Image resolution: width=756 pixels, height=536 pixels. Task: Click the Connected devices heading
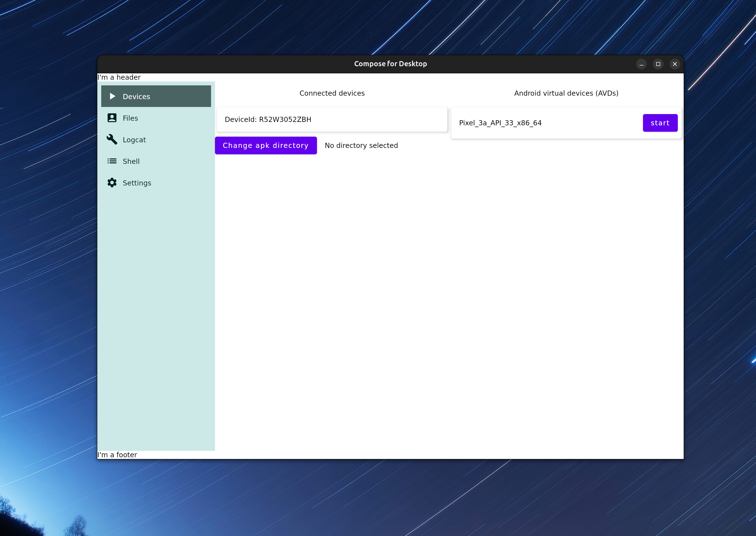(332, 93)
